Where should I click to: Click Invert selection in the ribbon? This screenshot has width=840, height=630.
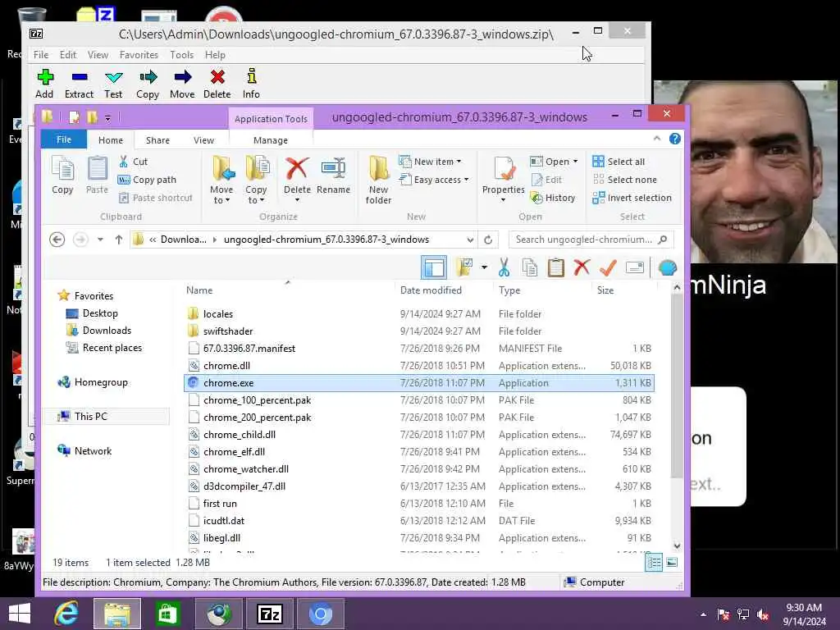(x=632, y=198)
